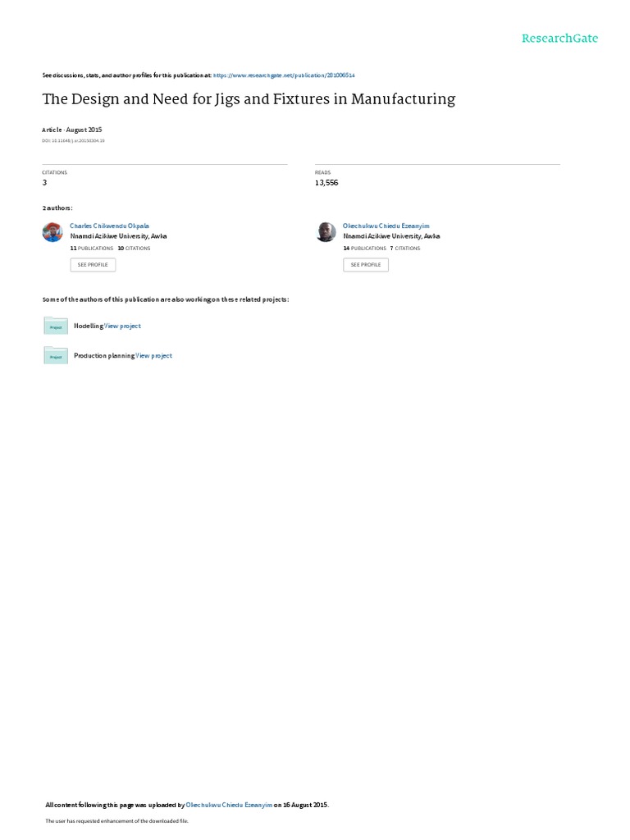
Task: Click the DOI text below article date
Action: pos(73,141)
